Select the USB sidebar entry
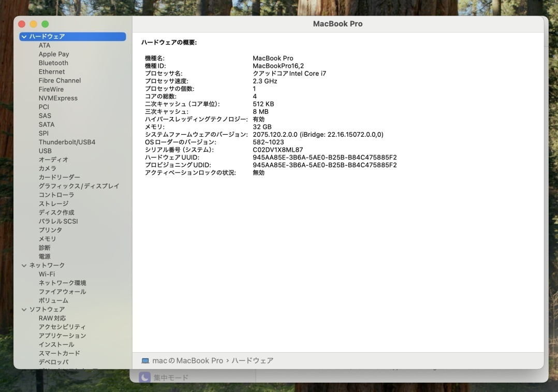Image resolution: width=558 pixels, height=392 pixels. tap(45, 151)
